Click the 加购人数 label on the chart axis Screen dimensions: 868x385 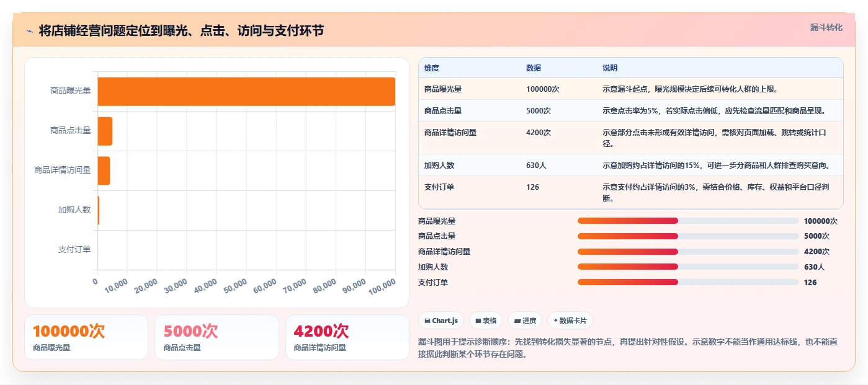click(x=74, y=210)
